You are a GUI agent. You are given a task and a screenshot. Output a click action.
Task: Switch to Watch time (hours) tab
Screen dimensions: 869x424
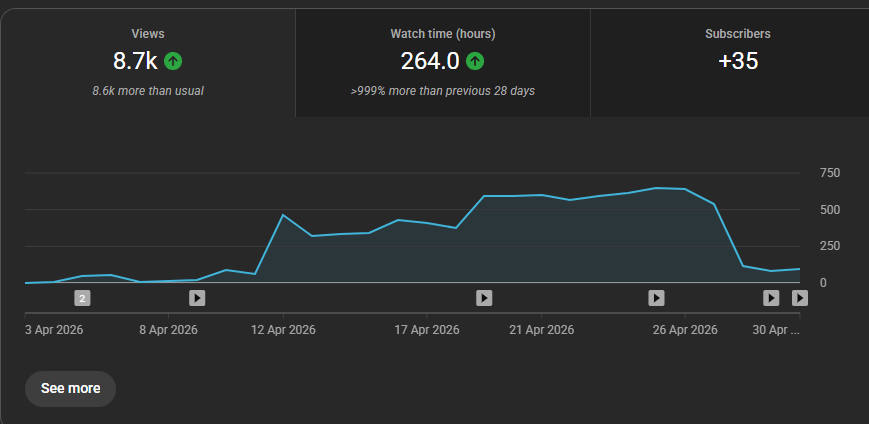coord(443,63)
